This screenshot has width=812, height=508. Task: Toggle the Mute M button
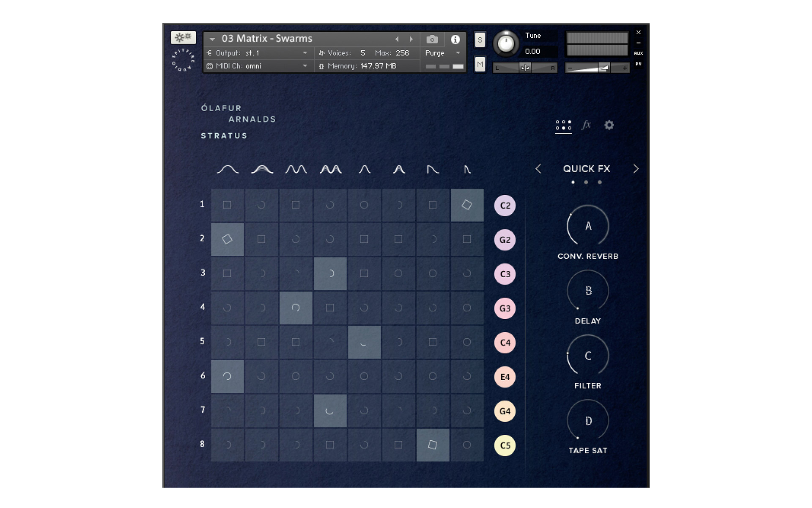tap(480, 64)
